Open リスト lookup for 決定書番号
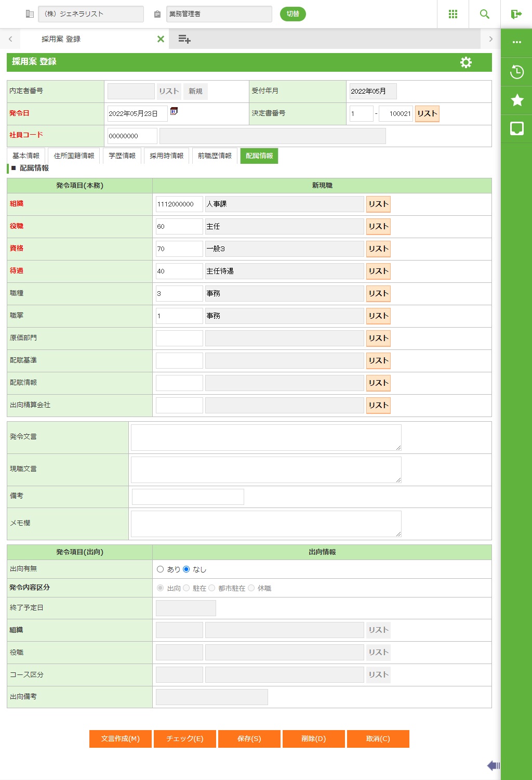The height and width of the screenshot is (780, 532). tap(427, 114)
